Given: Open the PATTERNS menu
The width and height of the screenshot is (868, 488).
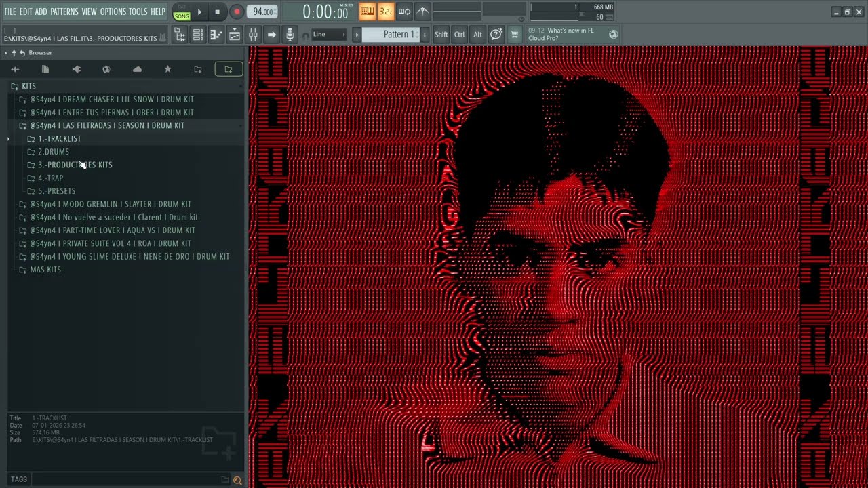Looking at the screenshot, I should (x=64, y=12).
